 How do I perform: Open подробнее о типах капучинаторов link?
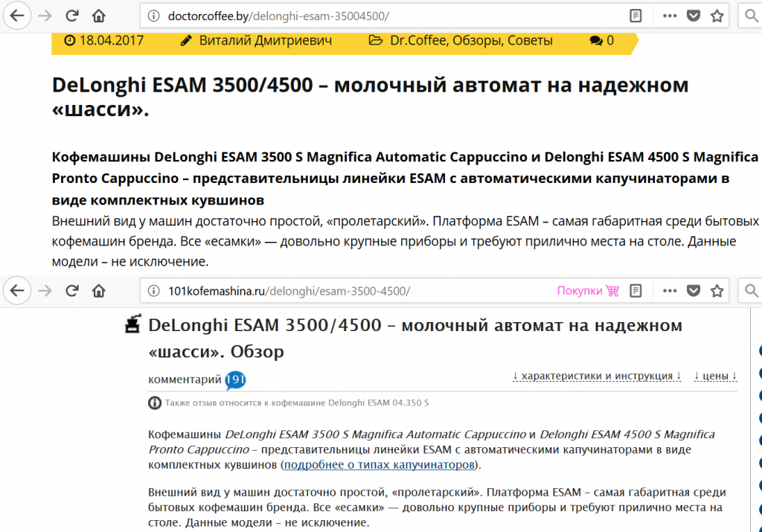[x=379, y=464]
